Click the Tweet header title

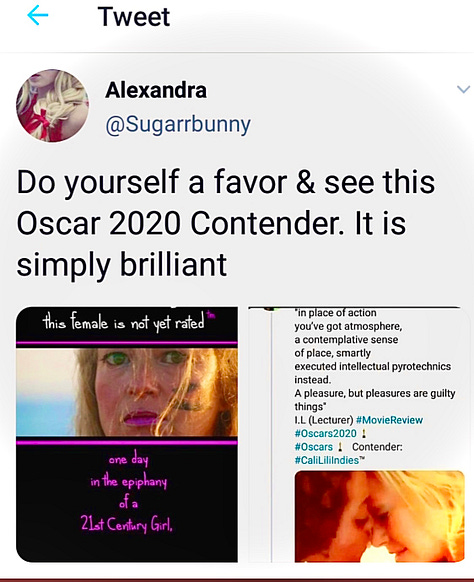(x=134, y=17)
